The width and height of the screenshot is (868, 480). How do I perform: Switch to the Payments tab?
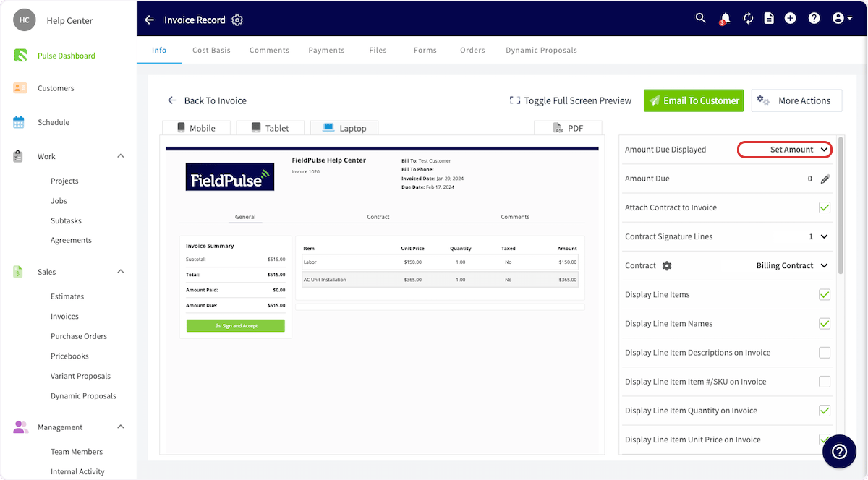pyautogui.click(x=326, y=51)
